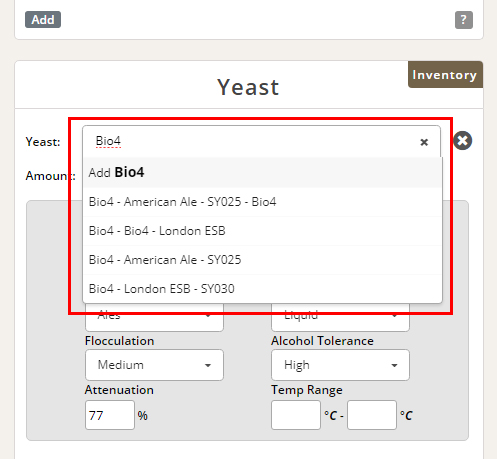Click the maximum Temp Range field
Image resolution: width=497 pixels, height=459 pixels.
coord(372,415)
